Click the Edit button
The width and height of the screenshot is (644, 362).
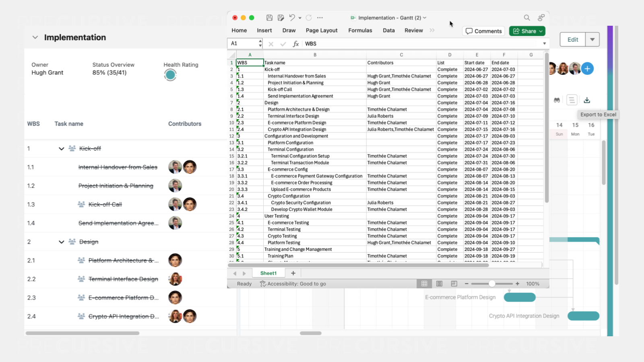(572, 39)
